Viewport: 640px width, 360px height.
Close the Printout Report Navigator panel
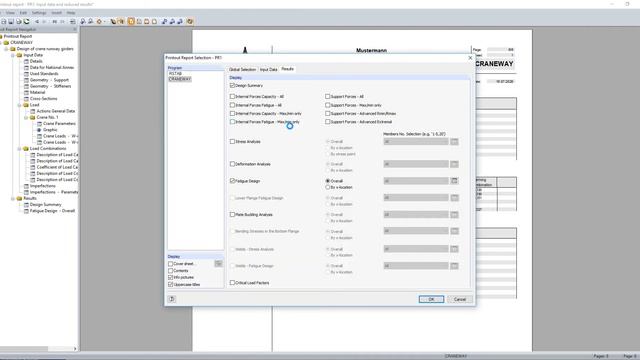point(75,29)
